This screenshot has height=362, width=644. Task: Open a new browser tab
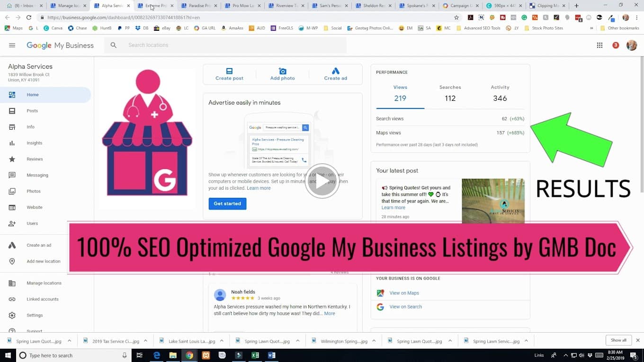tap(576, 6)
